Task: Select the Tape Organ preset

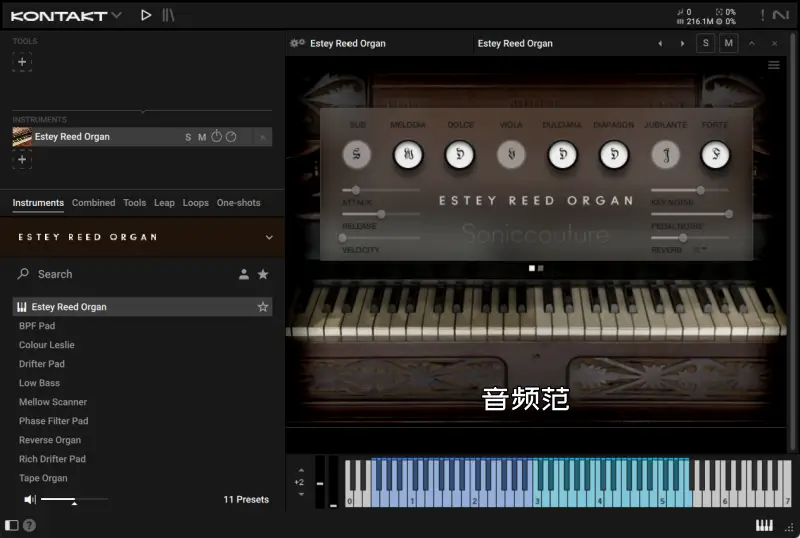Action: point(43,478)
